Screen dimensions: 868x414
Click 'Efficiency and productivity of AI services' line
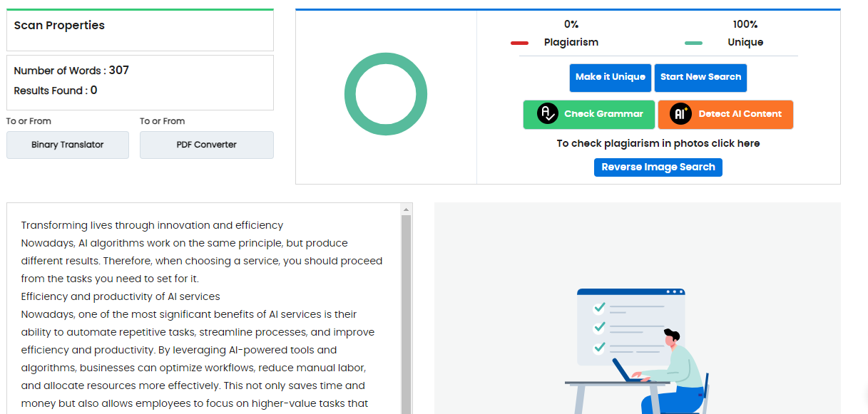(121, 296)
